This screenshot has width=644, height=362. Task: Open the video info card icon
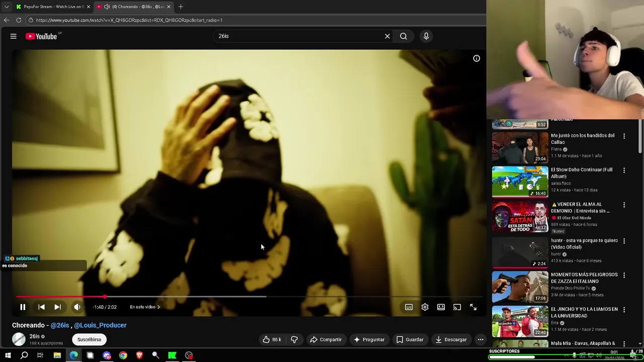click(x=476, y=58)
